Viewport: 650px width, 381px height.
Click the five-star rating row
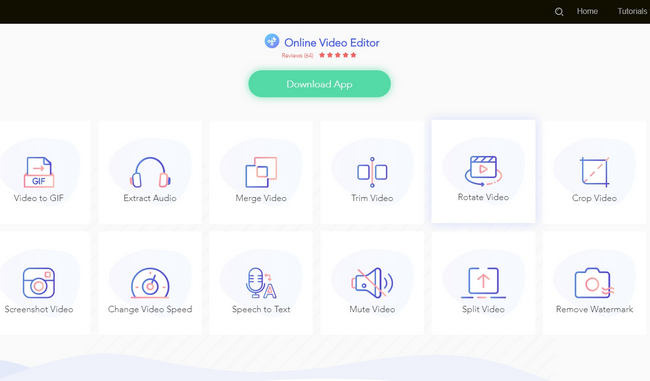(337, 55)
